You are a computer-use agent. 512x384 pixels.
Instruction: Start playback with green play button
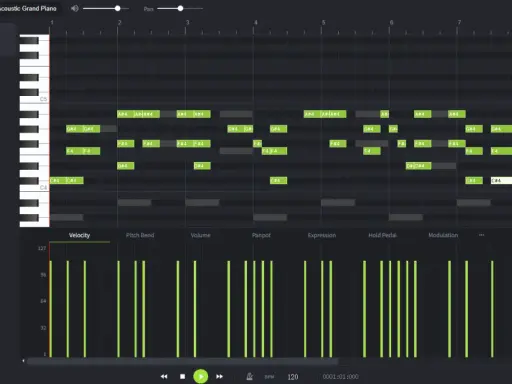(201, 376)
